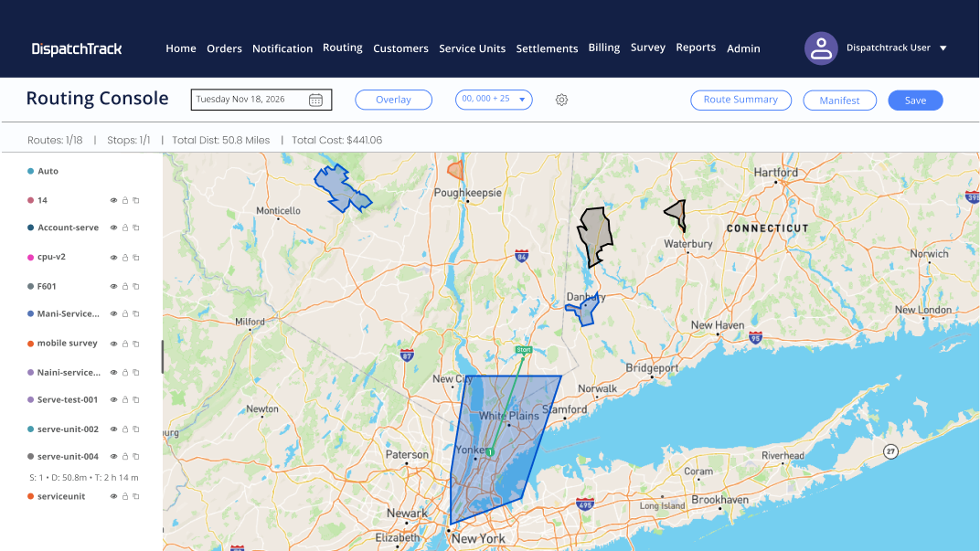Open the Survey menu item
Viewport: 980px width, 551px height.
647,48
